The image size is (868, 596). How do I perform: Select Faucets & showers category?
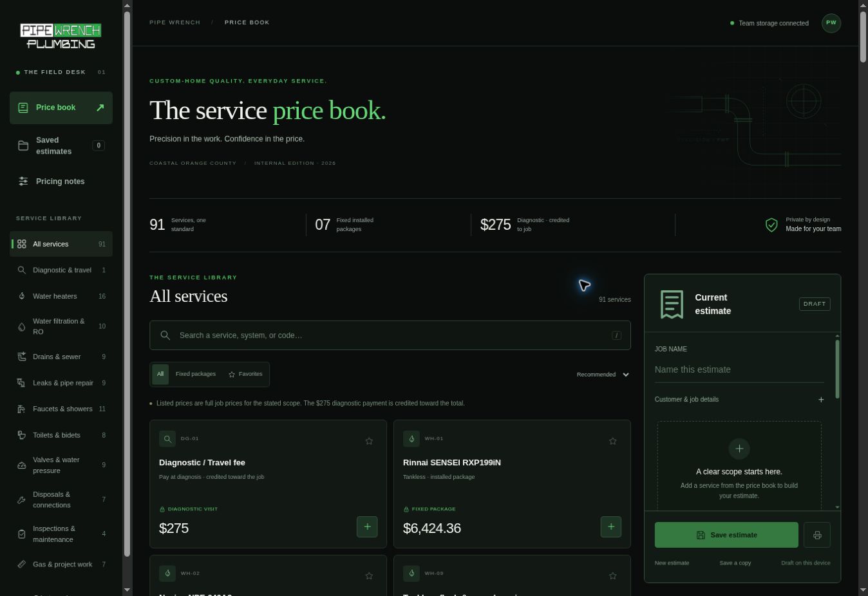coord(61,409)
